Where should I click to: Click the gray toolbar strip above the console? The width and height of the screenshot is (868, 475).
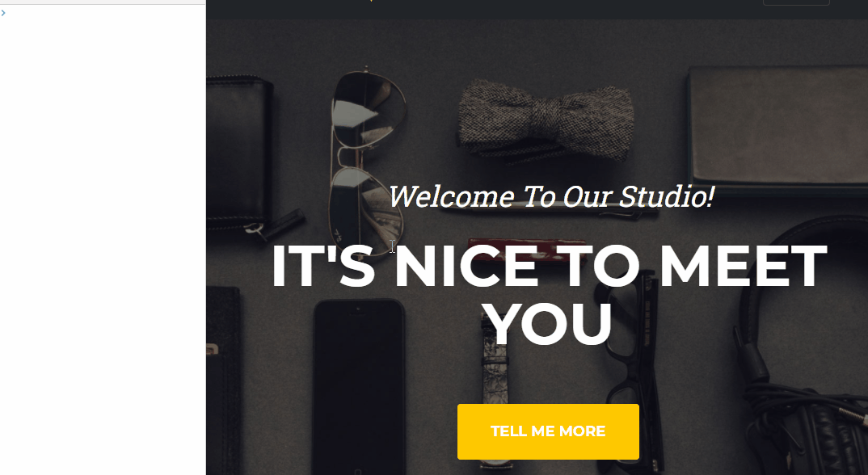coord(103,2)
